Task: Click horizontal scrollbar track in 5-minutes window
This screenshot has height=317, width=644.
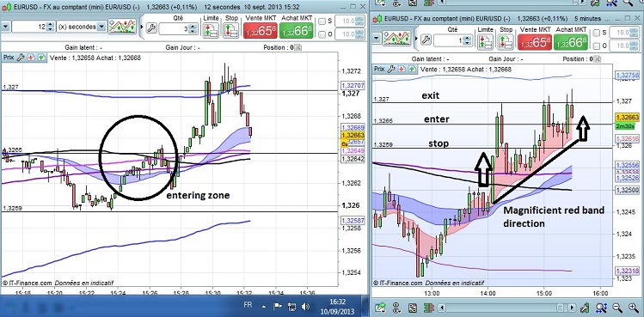Action: 507,308
